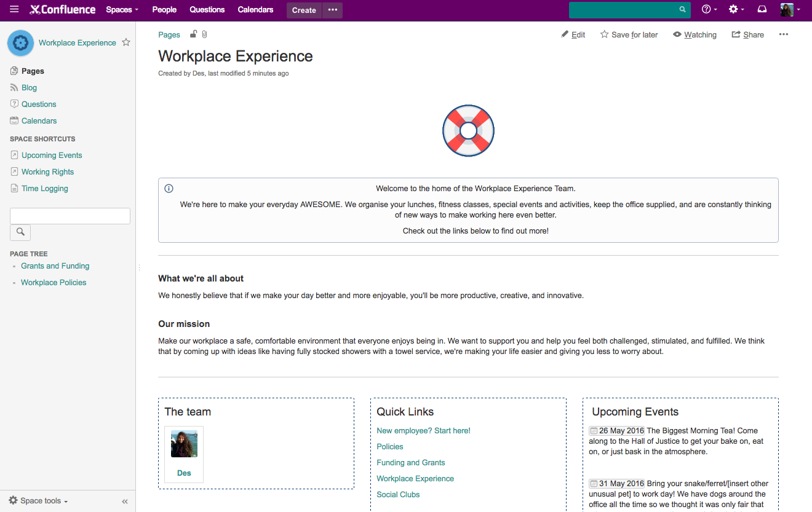Click inside the global search field
The image size is (812, 512).
[x=624, y=9]
